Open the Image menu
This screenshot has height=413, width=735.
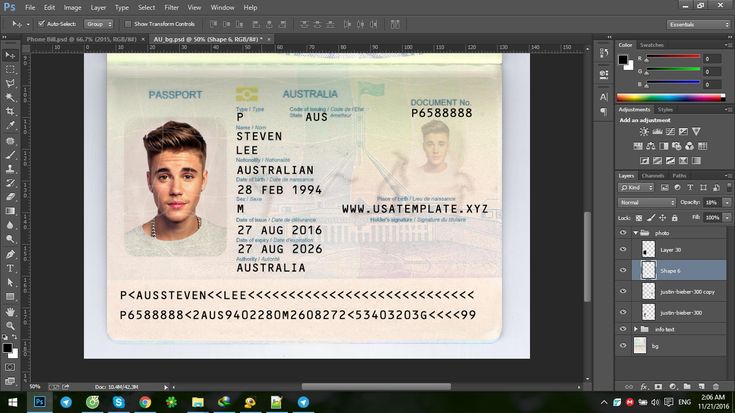point(72,8)
